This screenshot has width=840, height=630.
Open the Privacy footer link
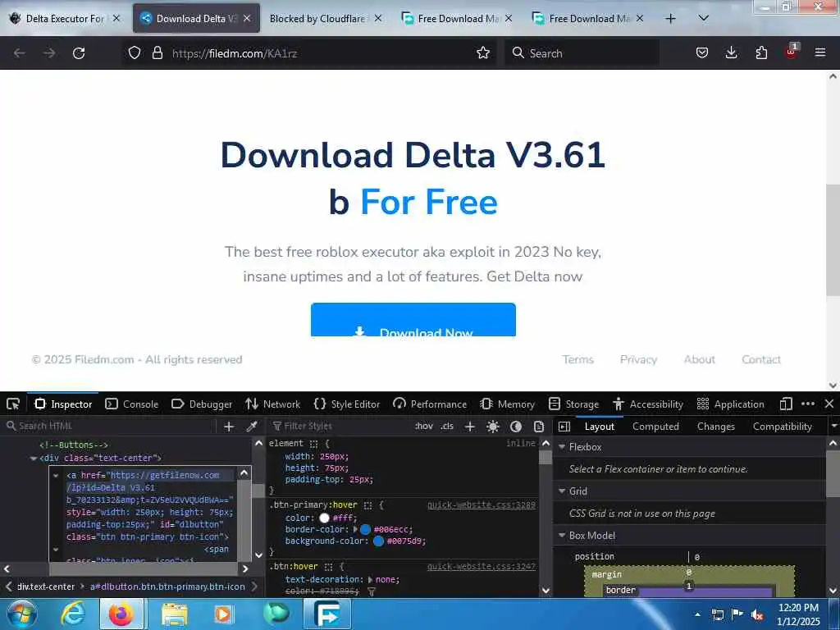(638, 359)
